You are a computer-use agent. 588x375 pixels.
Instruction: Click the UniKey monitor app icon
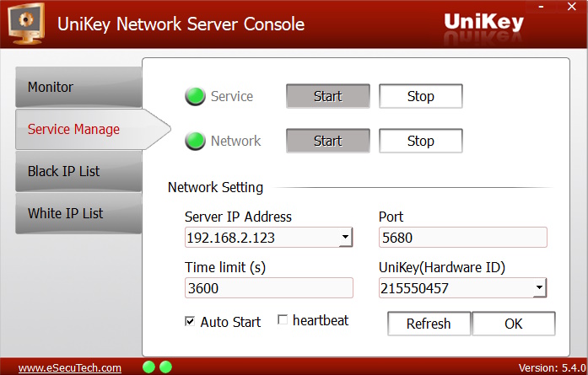tap(25, 24)
